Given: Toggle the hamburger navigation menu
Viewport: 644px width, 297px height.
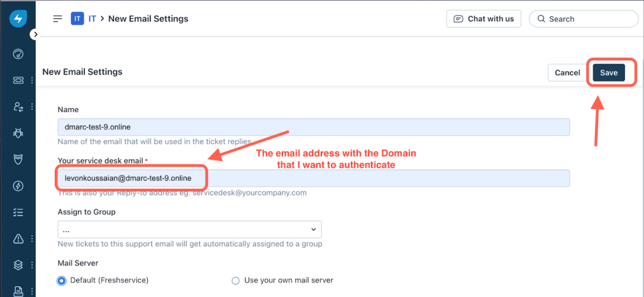Looking at the screenshot, I should [58, 19].
